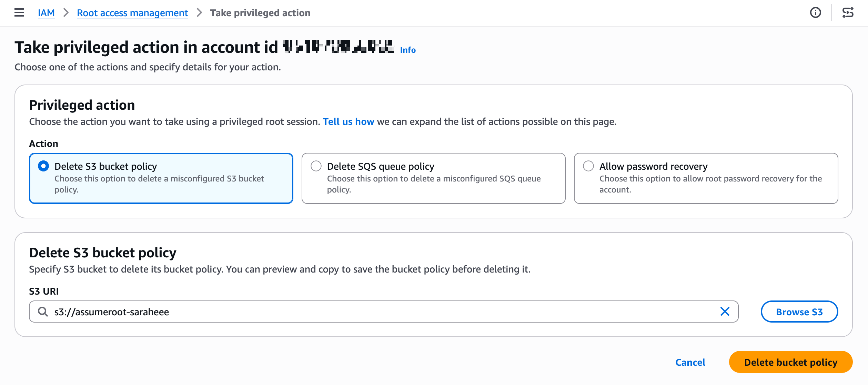Image resolution: width=868 pixels, height=385 pixels.
Task: Navigate to Root access management breadcrumb
Action: coord(132,13)
